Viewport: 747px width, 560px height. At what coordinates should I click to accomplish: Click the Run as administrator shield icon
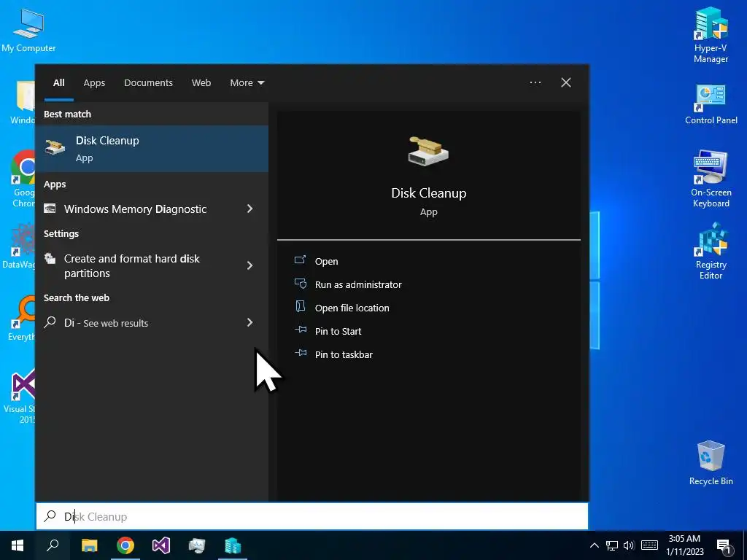coord(300,284)
